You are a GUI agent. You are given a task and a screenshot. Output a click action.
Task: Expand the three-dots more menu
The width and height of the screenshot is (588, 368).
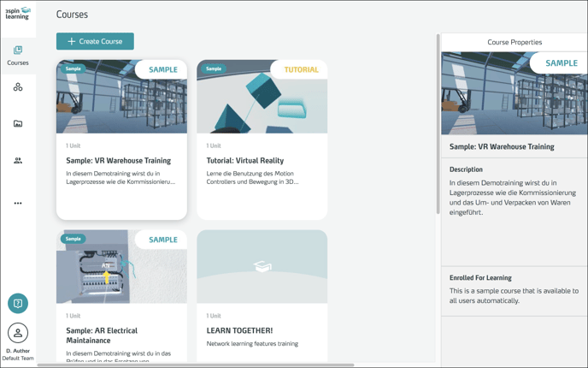pos(18,204)
